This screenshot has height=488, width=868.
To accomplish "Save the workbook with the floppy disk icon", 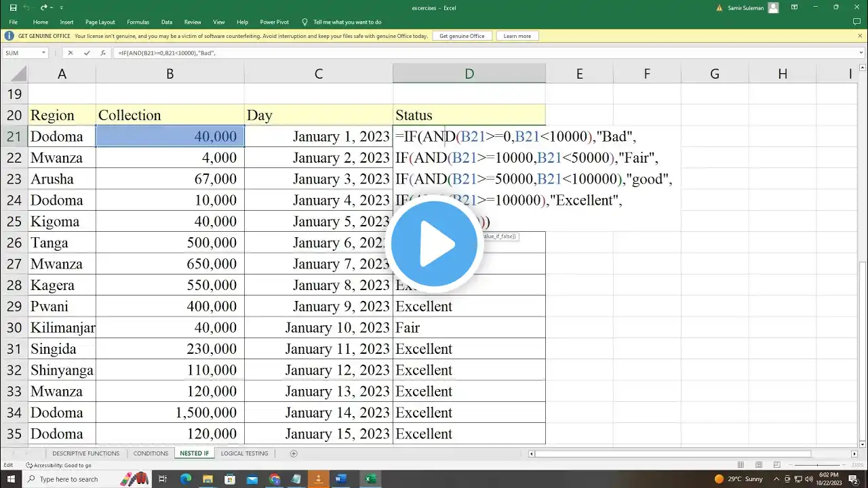I will 13,7.
